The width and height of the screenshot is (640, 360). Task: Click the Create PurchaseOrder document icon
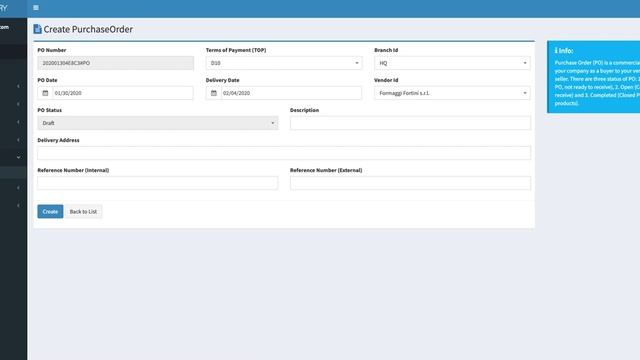38,29
